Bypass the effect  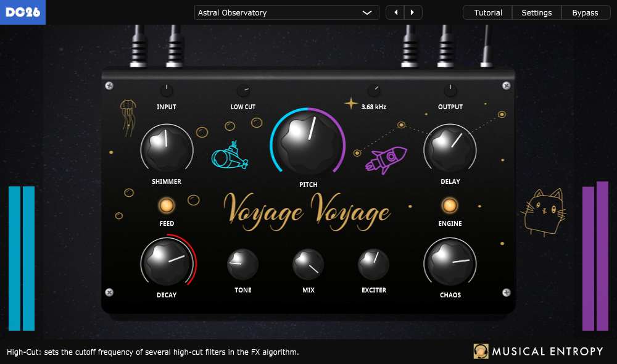(585, 12)
